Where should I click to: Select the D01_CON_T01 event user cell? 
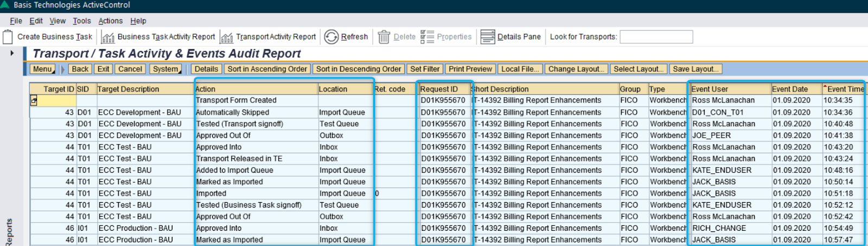point(731,112)
